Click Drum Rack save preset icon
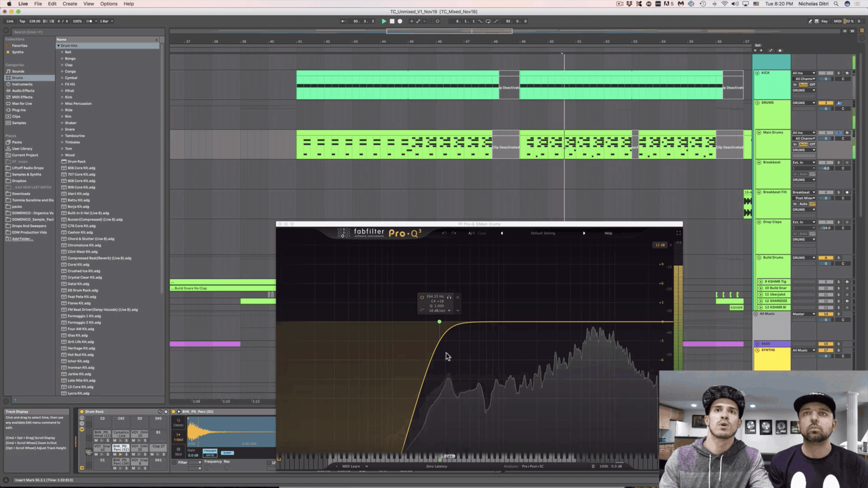Screen dimensions: 868x488 coord(166,412)
